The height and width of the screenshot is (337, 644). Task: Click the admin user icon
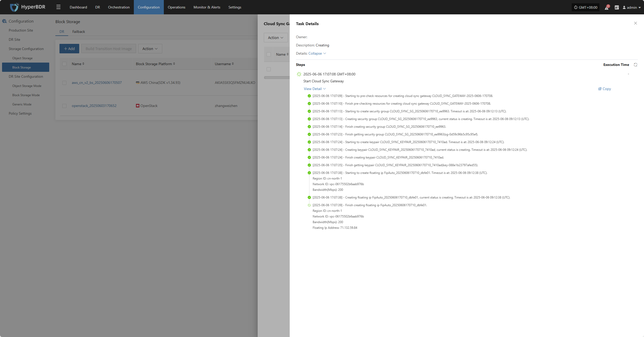[x=624, y=7]
